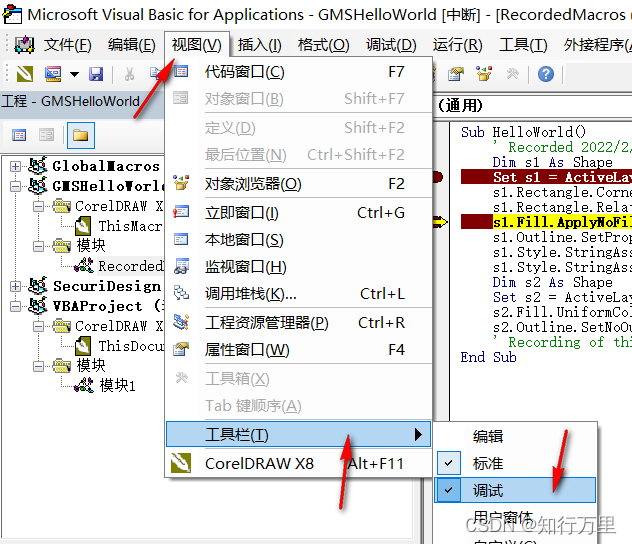632x544 pixels.
Task: Click the 视图(V) menu
Action: pos(197,45)
